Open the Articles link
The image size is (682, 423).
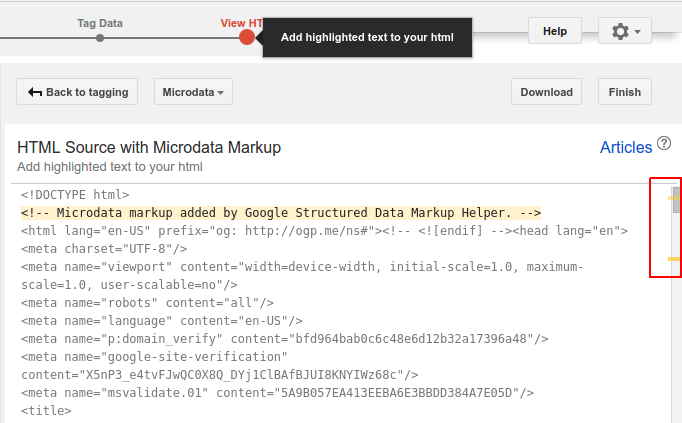point(625,147)
